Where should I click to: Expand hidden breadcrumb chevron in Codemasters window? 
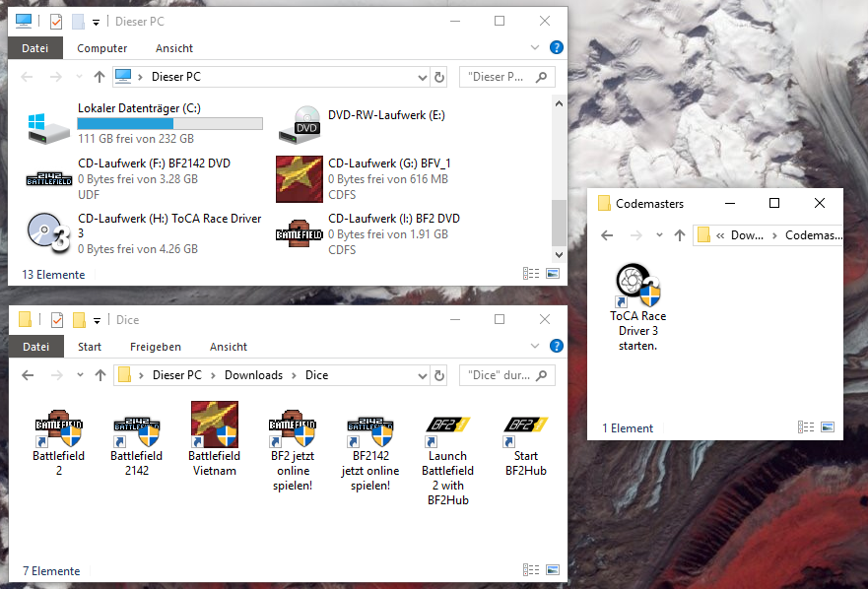(720, 235)
